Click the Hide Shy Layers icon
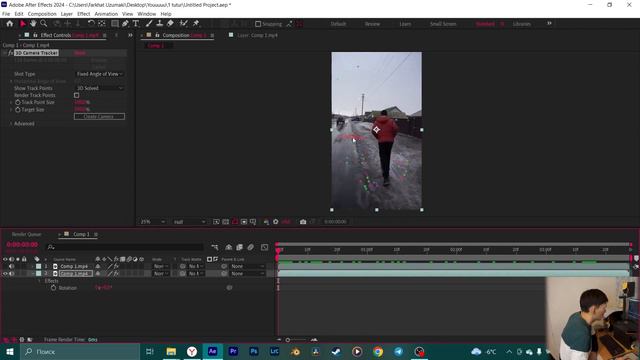Screen dimensions: 640x360 (229, 247)
